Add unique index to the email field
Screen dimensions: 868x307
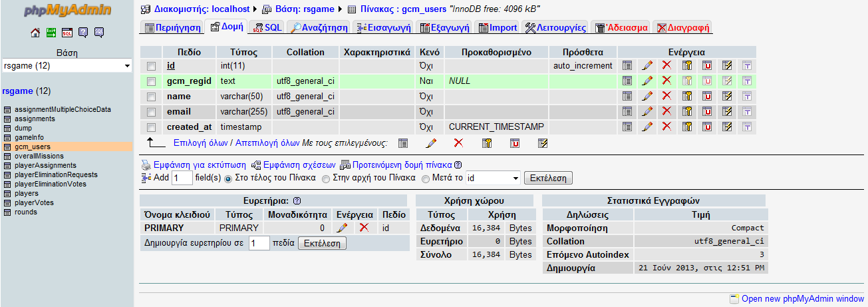[x=707, y=111]
